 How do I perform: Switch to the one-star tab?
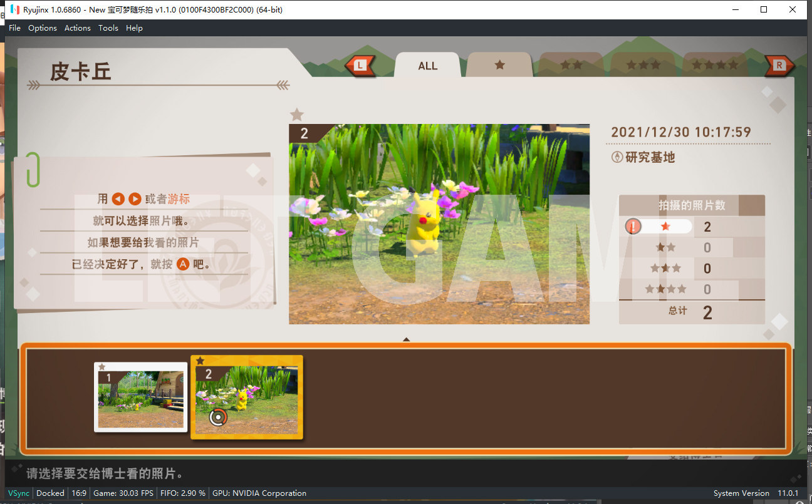(x=499, y=65)
